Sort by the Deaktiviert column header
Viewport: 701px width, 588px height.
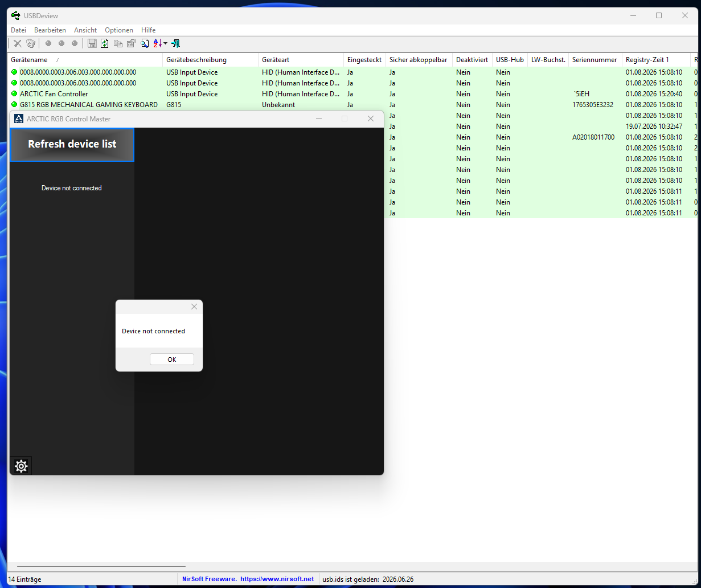pos(472,60)
